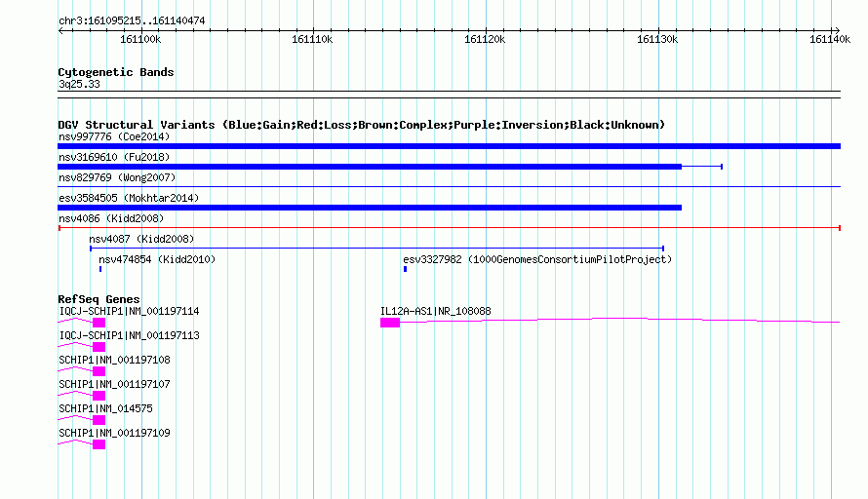Screen dimensions: 868x499
Task: Click the thick blue bar of nsv3169610
Action: click(x=370, y=167)
